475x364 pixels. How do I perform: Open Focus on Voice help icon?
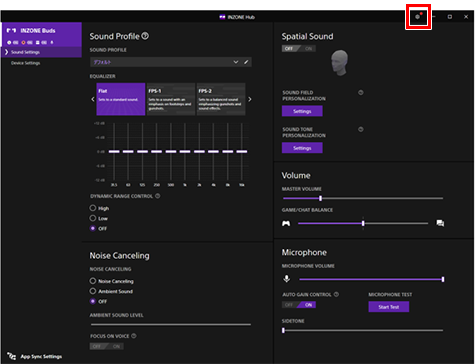coord(134,336)
